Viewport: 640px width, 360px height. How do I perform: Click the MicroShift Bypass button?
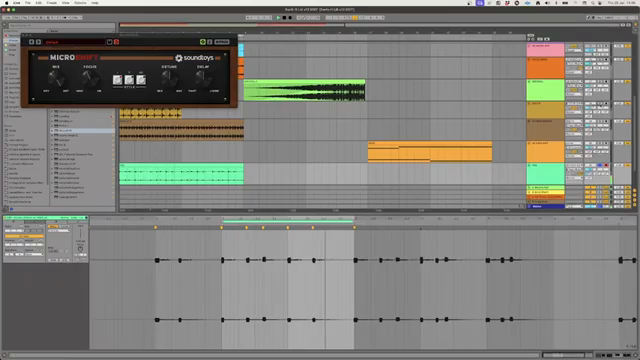222,42
